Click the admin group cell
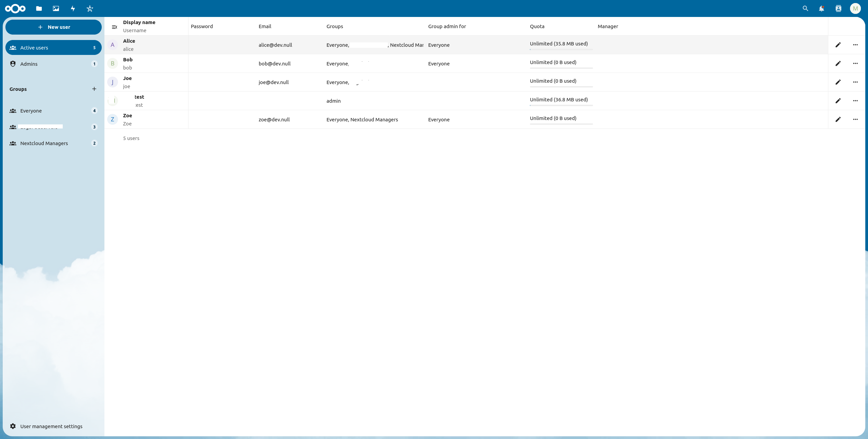868x439 pixels. pos(334,101)
